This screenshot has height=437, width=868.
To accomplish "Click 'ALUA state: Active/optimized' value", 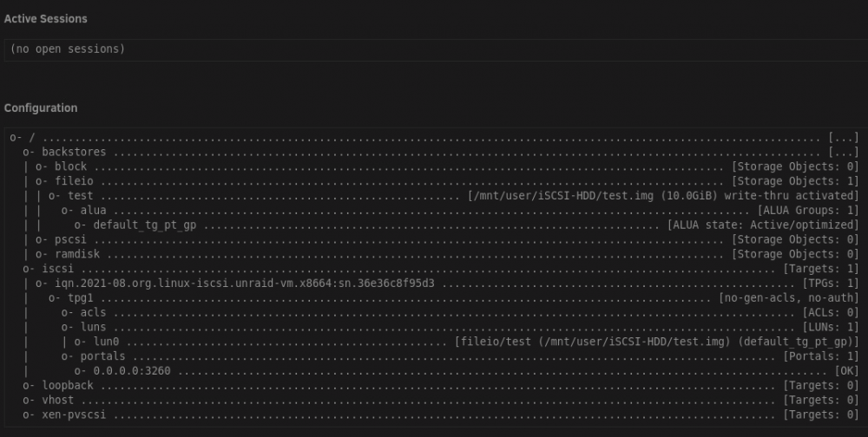I will point(763,225).
